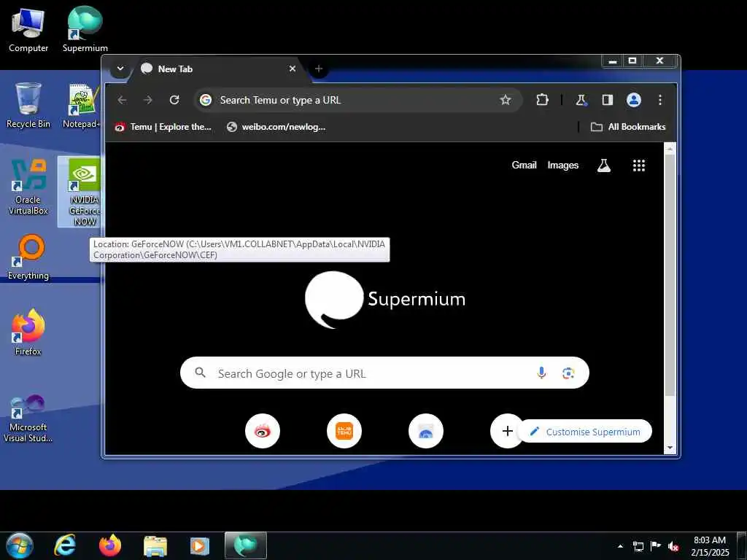This screenshot has height=560, width=747.
Task: Open All Bookmarks folder
Action: tap(628, 127)
